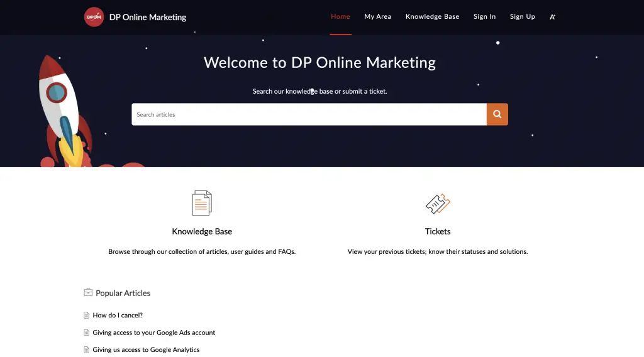Open Giving us access to Google Analytics

tap(146, 349)
